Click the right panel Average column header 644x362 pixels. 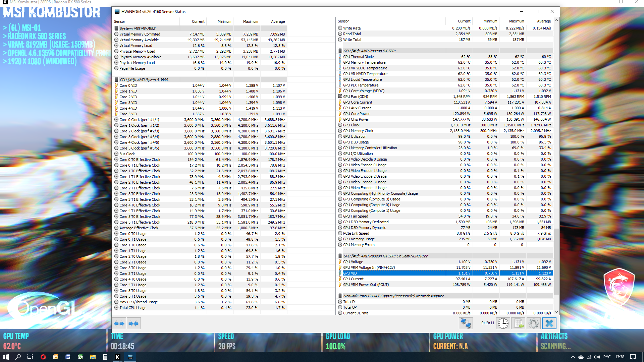click(x=543, y=21)
